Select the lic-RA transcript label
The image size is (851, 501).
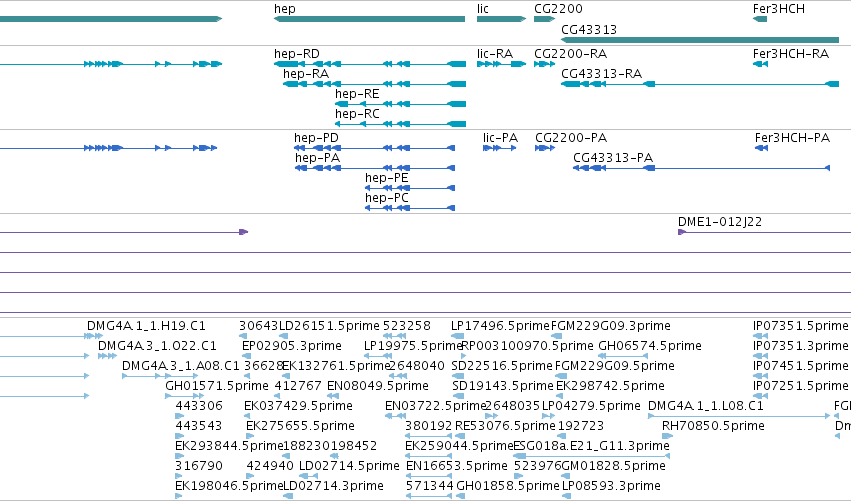click(495, 54)
